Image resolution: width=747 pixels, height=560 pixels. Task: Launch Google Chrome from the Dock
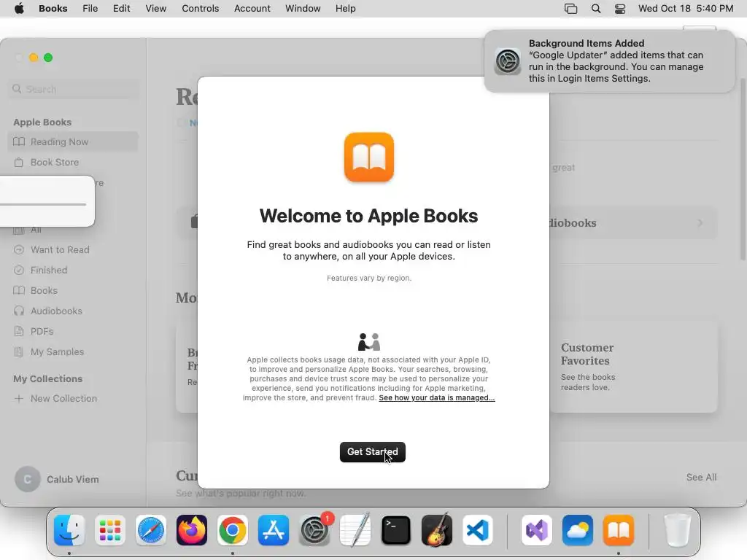(233, 530)
